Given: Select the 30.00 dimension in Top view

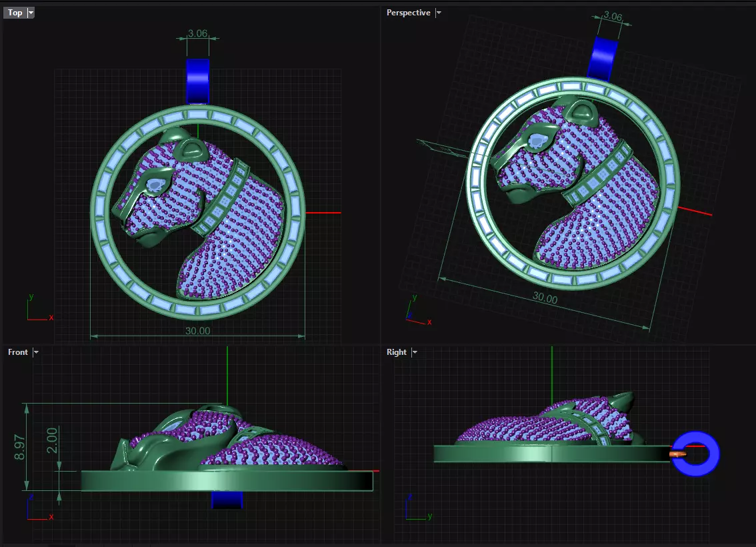Looking at the screenshot, I should (198, 331).
